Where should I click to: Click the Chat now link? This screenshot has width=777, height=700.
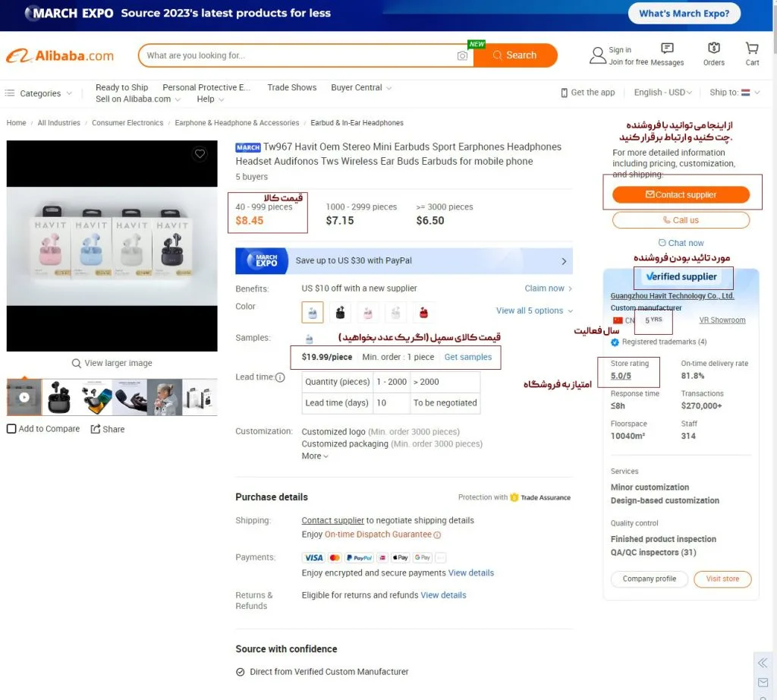coord(681,243)
